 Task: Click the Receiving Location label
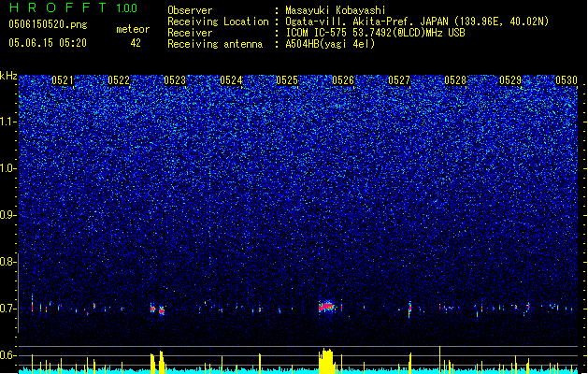point(218,22)
